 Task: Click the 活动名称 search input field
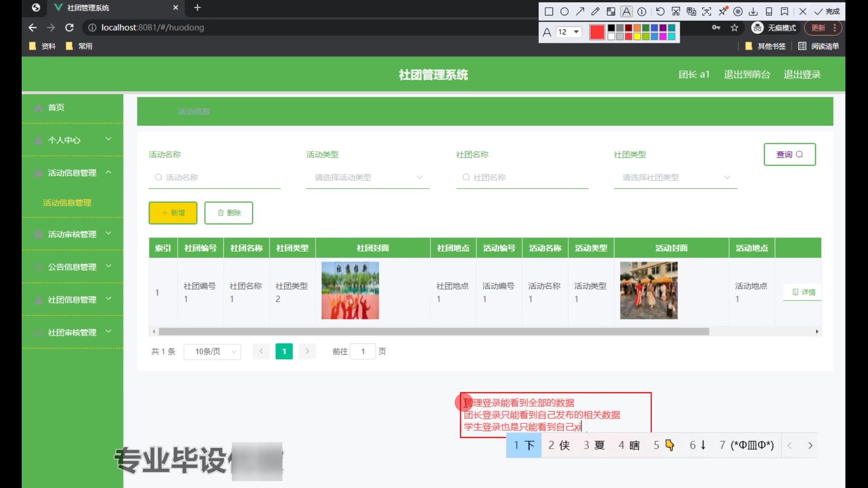pos(215,178)
